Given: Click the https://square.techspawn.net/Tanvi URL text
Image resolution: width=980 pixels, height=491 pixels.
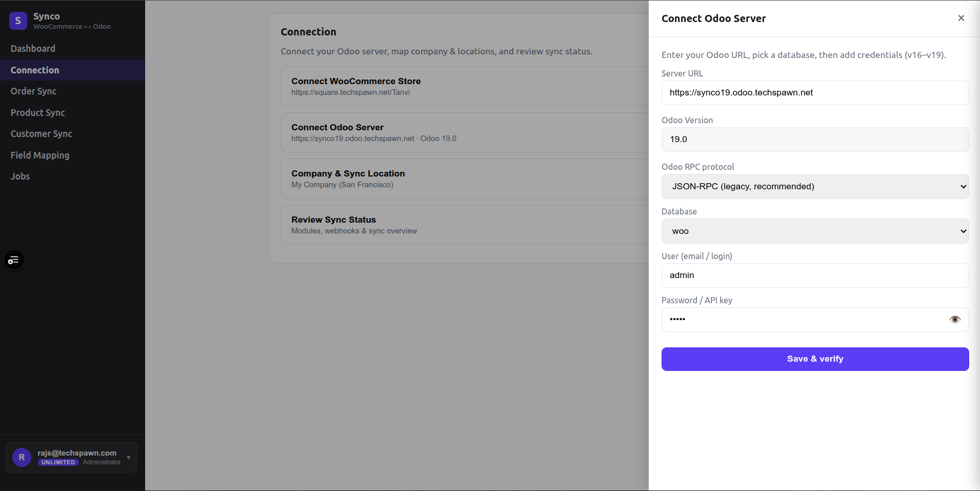Looking at the screenshot, I should (350, 92).
